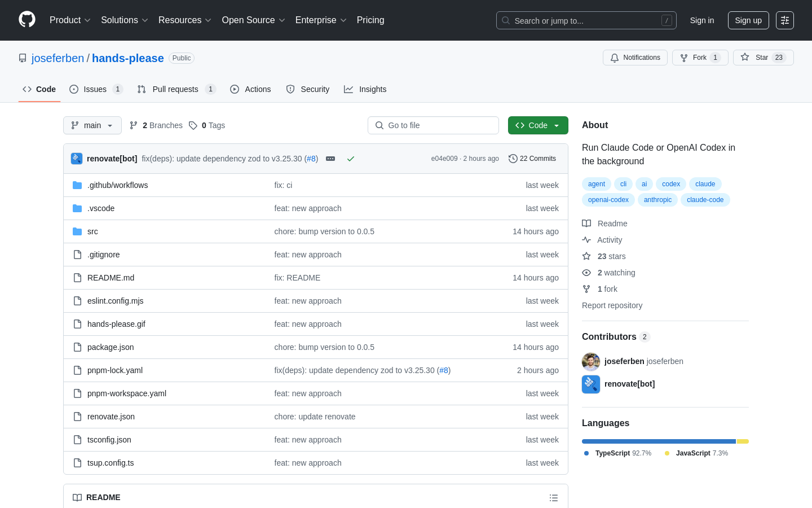This screenshot has width=812, height=508.
Task: Click the star icon next to 23 stars
Action: click(586, 256)
